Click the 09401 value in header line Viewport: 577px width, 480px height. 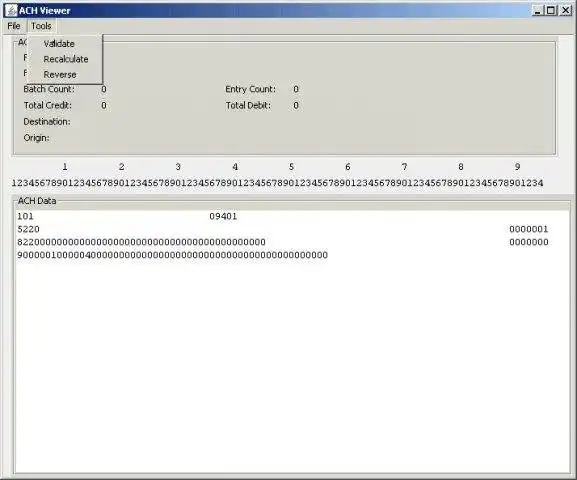(223, 216)
